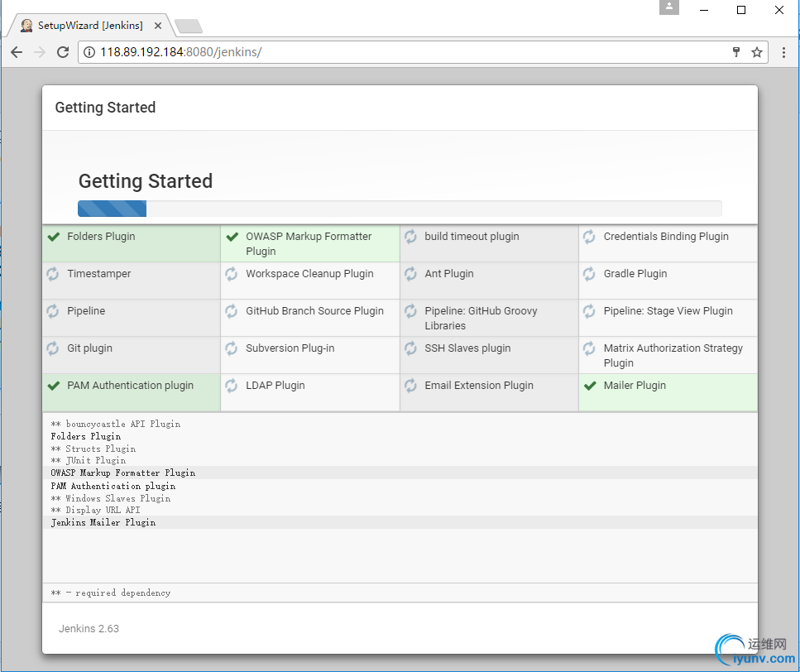Click the pending icon for Credentials Binding Plugin
Image resolution: width=800 pixels, height=672 pixels.
point(589,237)
